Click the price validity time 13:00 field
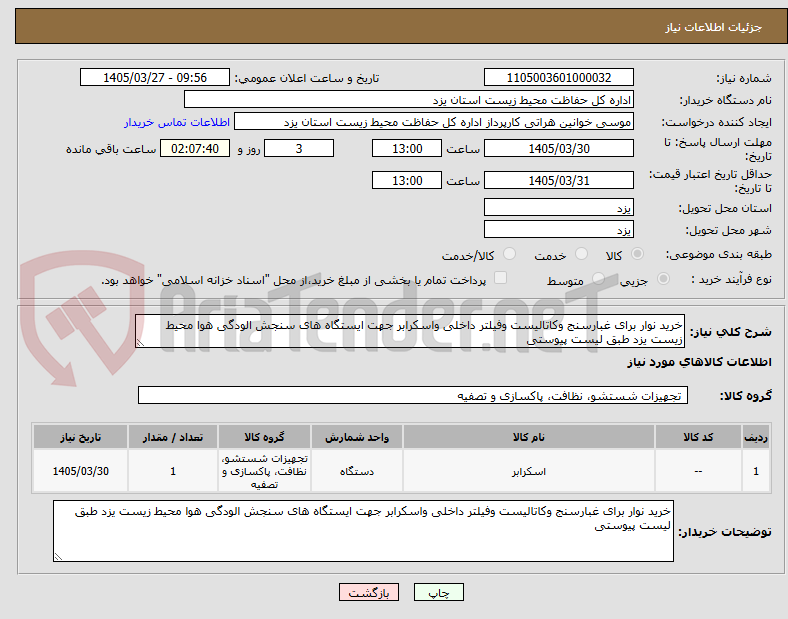 pyautogui.click(x=407, y=180)
